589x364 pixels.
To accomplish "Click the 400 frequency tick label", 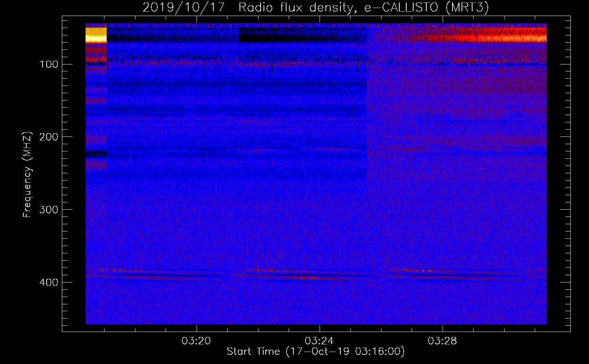I will 49,282.
